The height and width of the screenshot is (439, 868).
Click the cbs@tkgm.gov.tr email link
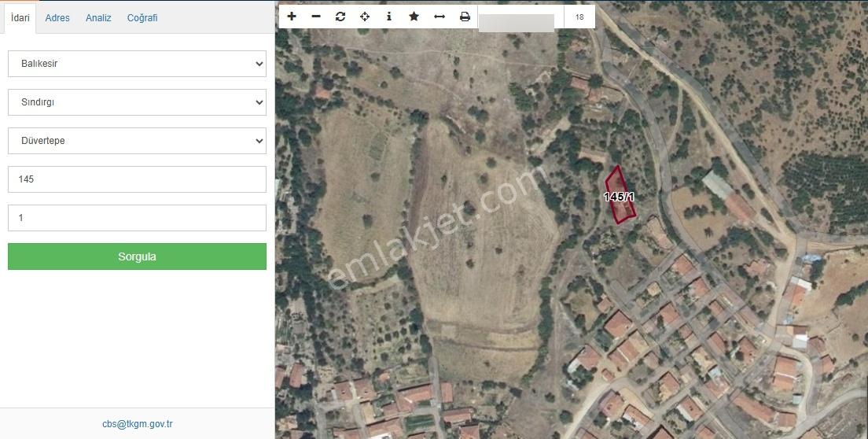tap(138, 424)
